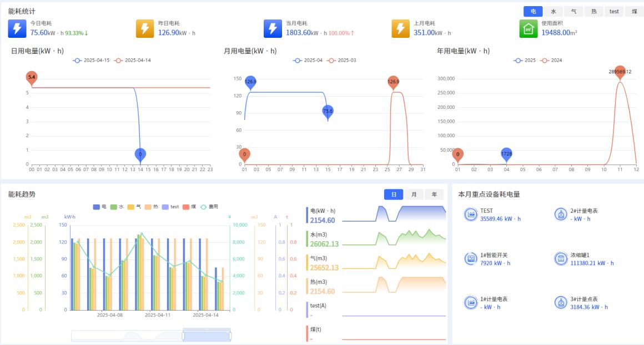
Task: Click the blue lightning icon for 今日电耗
Action: (x=17, y=29)
